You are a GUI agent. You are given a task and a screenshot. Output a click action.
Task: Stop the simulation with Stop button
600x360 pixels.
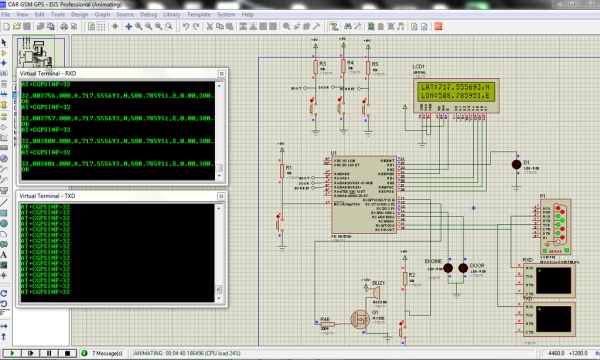click(67, 353)
